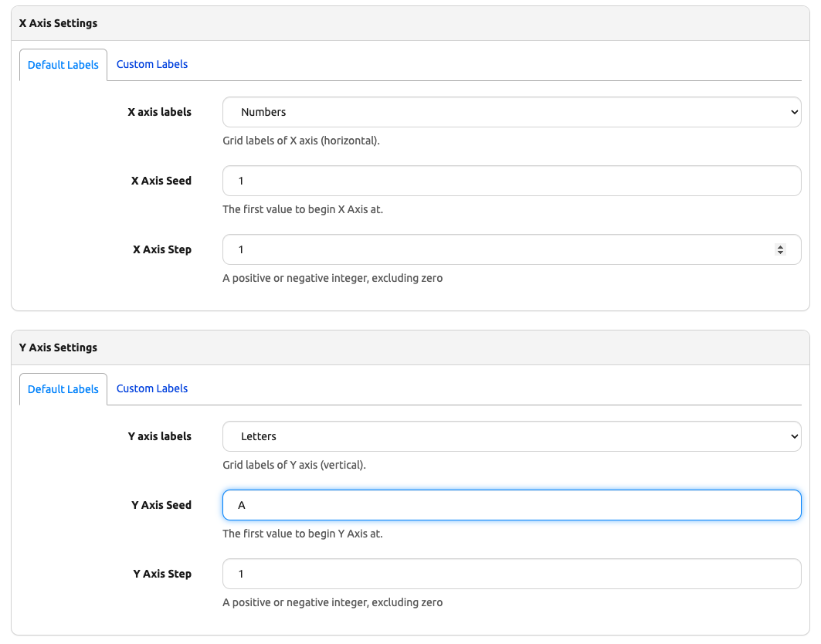
Task: Click into the X Axis Seed input field
Action: point(511,181)
